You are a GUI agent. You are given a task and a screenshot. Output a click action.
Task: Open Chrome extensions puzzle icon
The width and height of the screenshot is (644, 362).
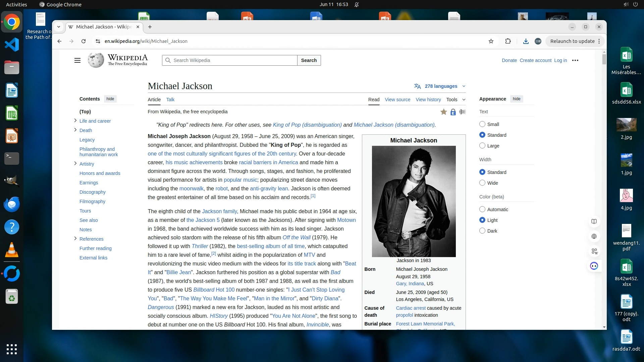point(508,41)
